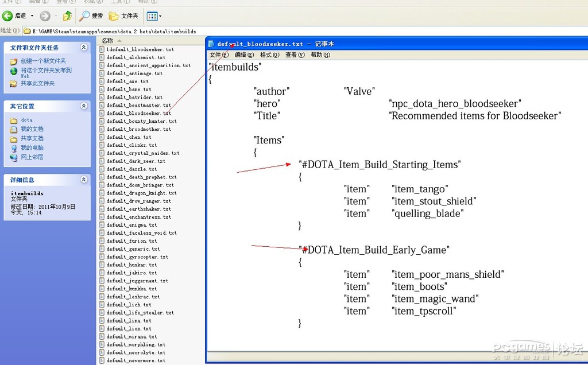
Task: Open My Computer (我的电脑) in Other Places
Action: [x=32, y=147]
